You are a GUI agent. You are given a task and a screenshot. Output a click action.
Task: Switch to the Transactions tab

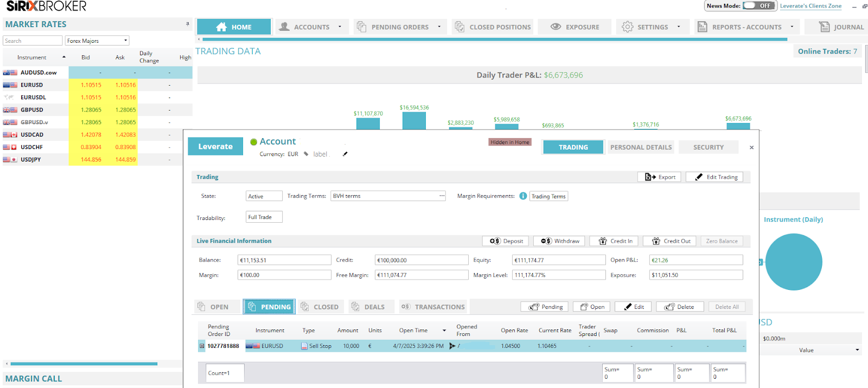tap(433, 307)
